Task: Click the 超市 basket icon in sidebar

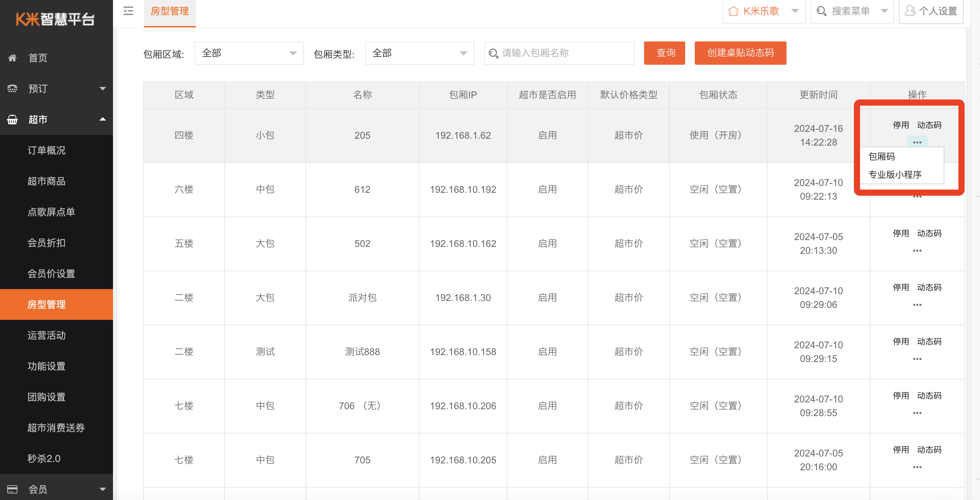Action: click(12, 120)
